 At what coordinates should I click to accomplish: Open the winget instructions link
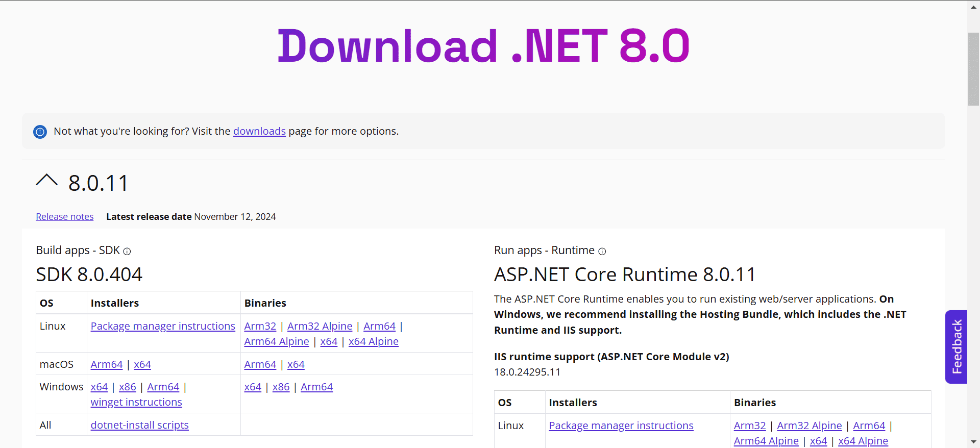pos(136,402)
